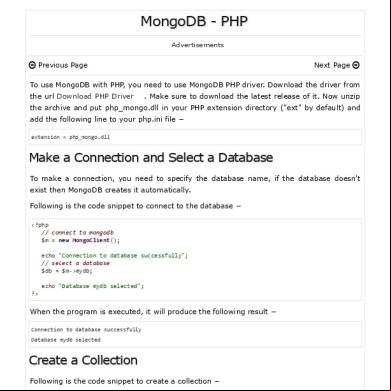Click the Create a Collection heading
Screen dimensions: 391x391
tap(83, 360)
